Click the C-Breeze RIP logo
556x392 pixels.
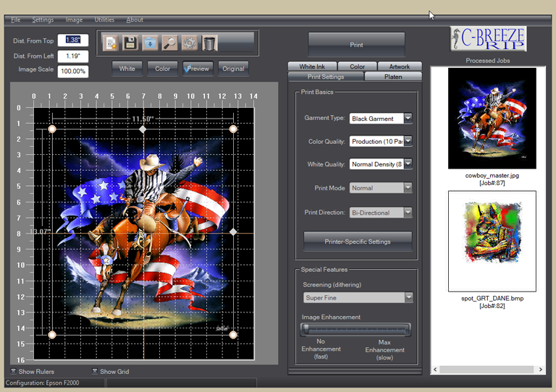coord(488,38)
